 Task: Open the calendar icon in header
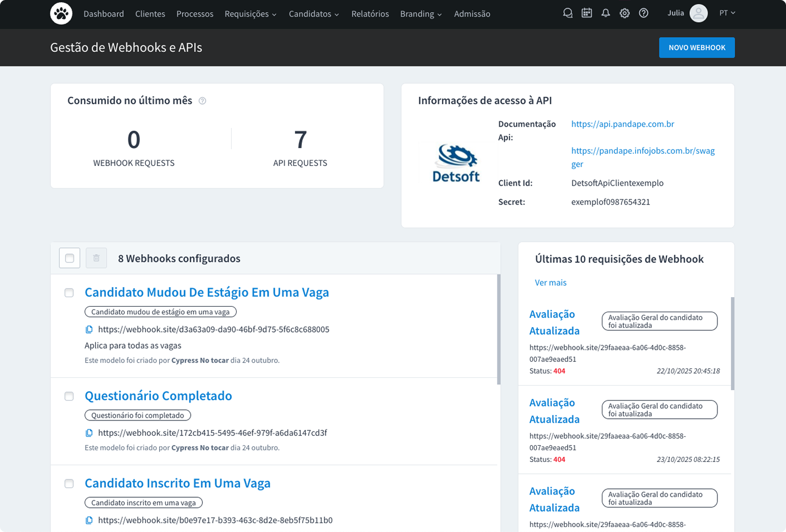tap(586, 13)
